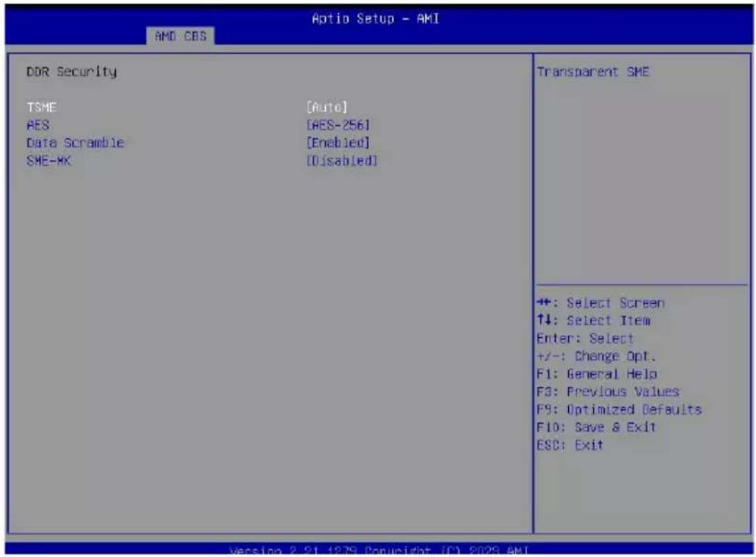
Task: Click the Select Screen key hint
Action: click(601, 303)
